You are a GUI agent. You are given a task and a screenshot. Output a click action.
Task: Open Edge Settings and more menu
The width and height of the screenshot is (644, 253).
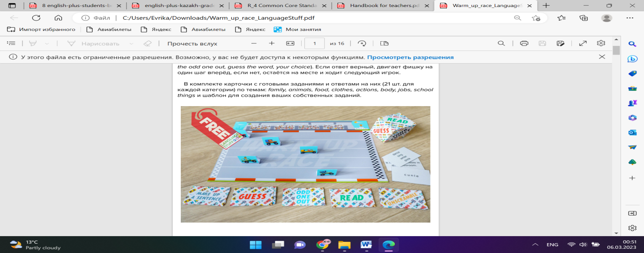[629, 18]
